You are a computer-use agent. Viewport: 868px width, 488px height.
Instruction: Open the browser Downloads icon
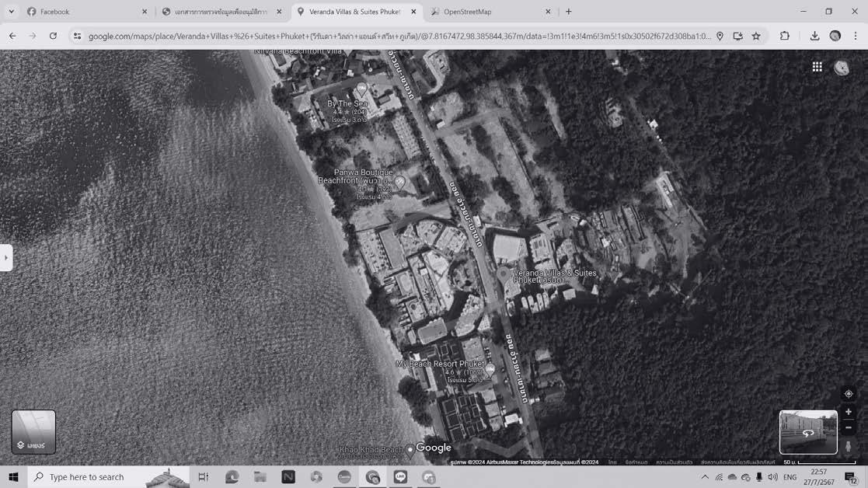click(814, 36)
